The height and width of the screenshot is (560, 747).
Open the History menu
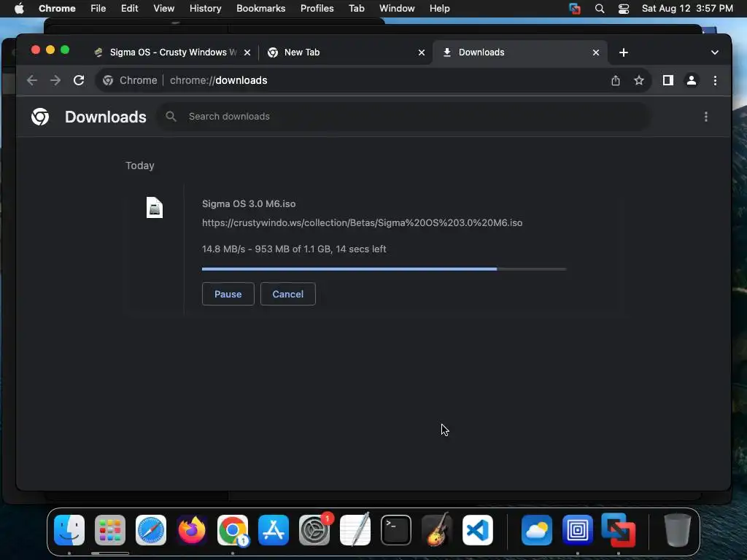click(205, 9)
